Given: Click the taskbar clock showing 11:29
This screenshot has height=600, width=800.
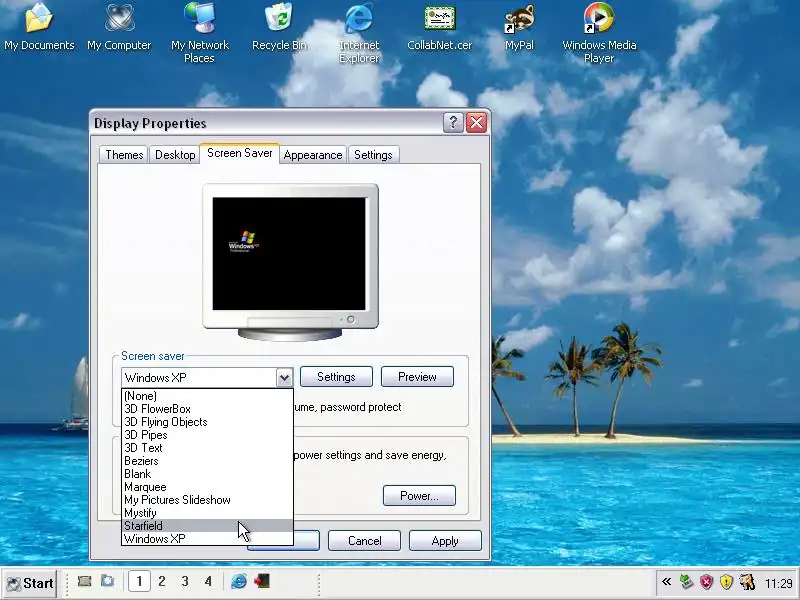Looking at the screenshot, I should [x=779, y=583].
